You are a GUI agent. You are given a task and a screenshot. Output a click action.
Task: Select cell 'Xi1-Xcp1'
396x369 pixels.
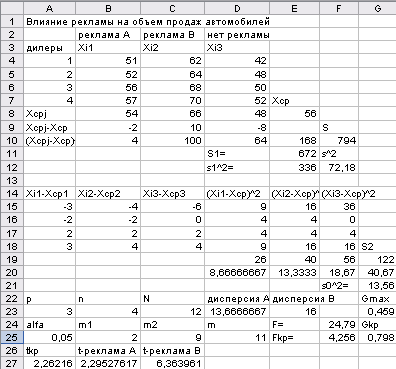coord(50,193)
